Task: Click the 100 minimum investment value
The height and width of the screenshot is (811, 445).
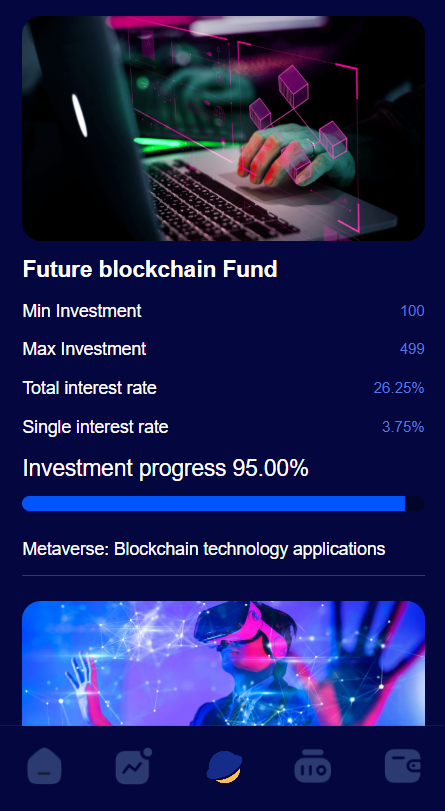Action: pos(412,311)
